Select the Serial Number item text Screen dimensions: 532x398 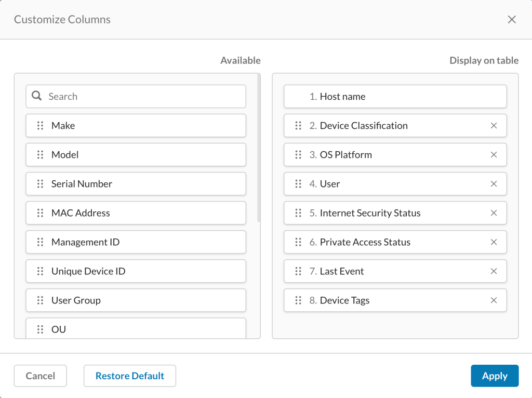82,184
